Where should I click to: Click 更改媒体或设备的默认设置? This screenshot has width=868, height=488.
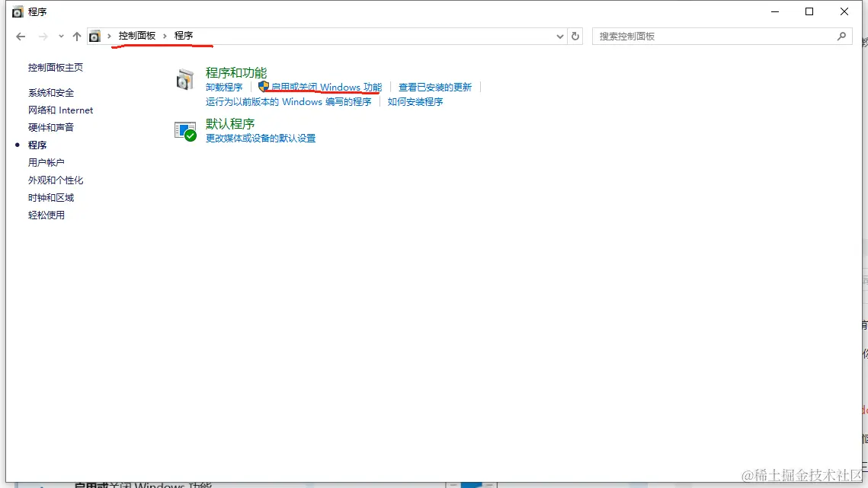tap(260, 139)
